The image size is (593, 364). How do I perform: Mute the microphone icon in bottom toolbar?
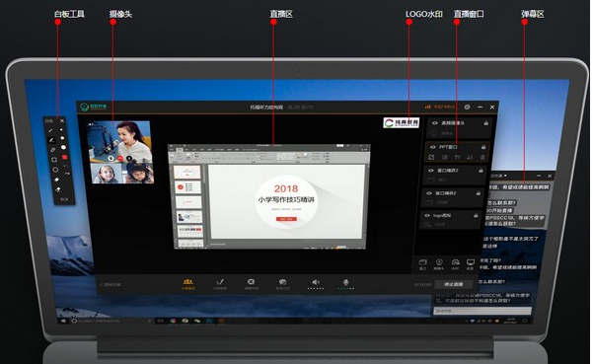tap(345, 282)
